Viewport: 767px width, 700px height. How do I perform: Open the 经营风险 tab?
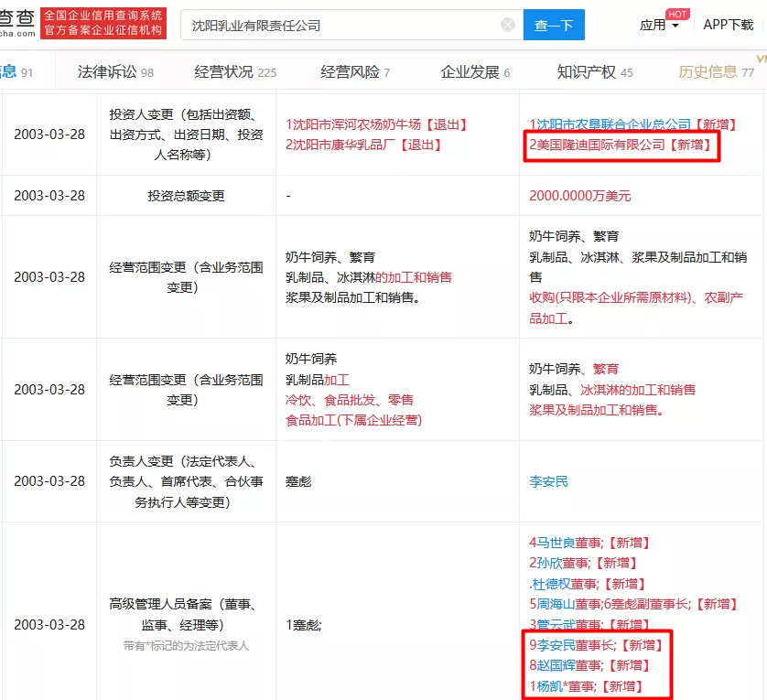(354, 72)
